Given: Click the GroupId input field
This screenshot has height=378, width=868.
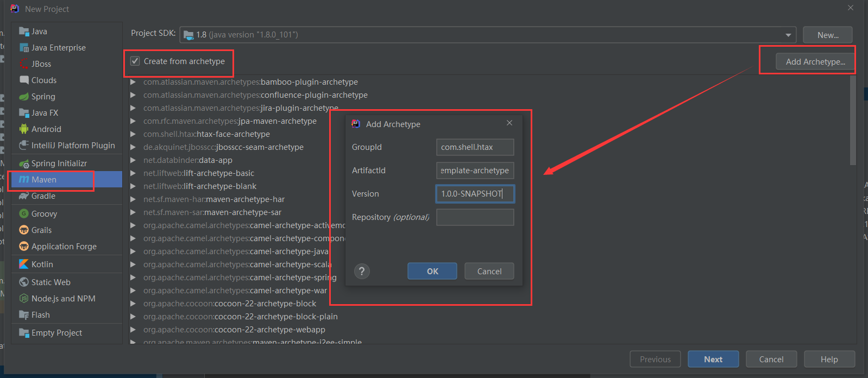Looking at the screenshot, I should [475, 147].
